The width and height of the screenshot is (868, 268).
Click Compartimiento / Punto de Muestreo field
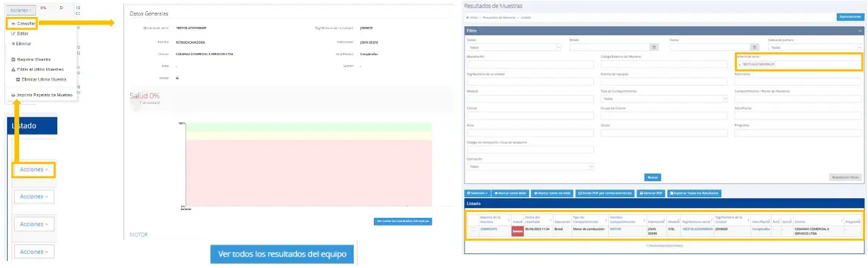pos(799,98)
